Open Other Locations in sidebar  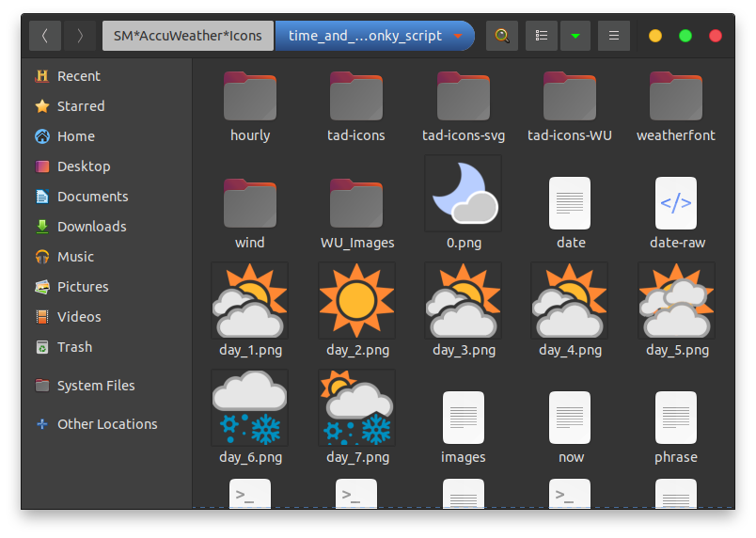[106, 424]
